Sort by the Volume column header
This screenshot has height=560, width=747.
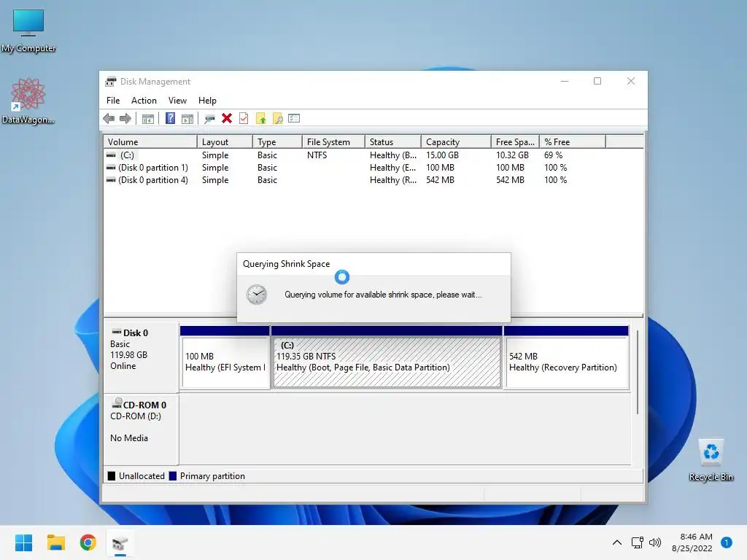[150, 142]
